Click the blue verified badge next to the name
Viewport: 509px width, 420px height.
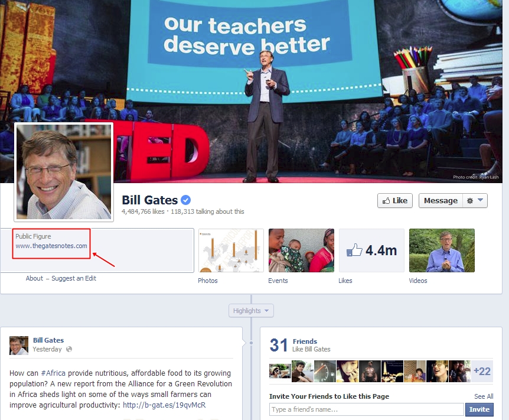click(185, 200)
